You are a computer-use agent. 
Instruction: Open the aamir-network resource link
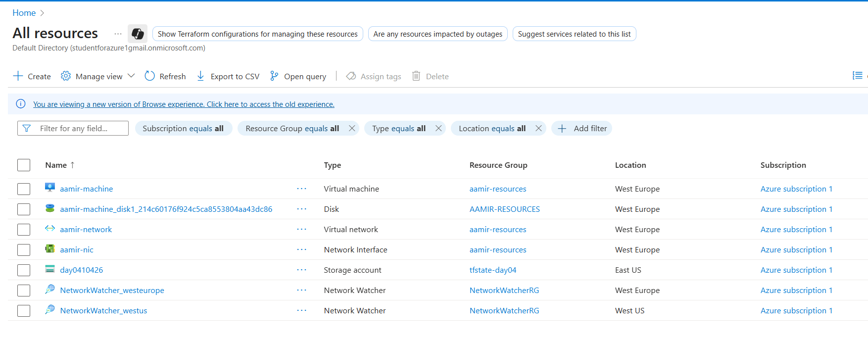pos(86,229)
